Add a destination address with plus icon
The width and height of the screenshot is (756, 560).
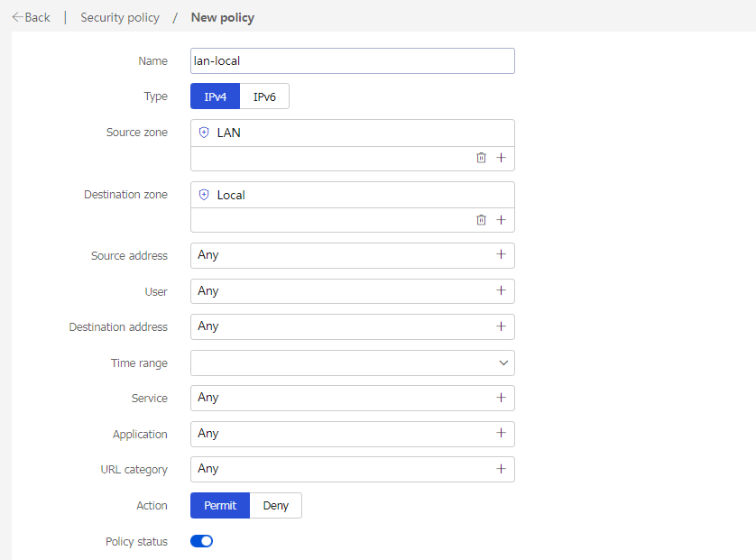click(501, 326)
